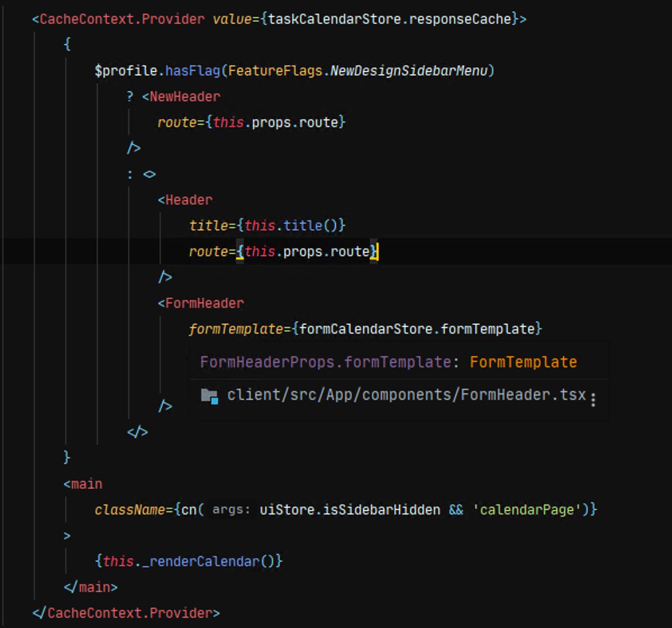Image resolution: width=672 pixels, height=628 pixels.
Task: Click the self-closing tag of FormHeader
Action: tap(165, 406)
